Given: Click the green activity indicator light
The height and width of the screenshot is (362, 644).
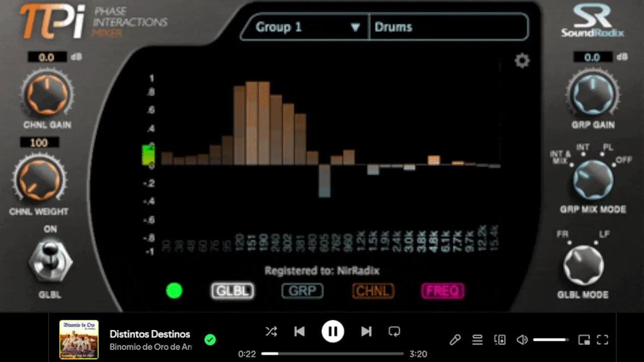Looking at the screenshot, I should [174, 291].
